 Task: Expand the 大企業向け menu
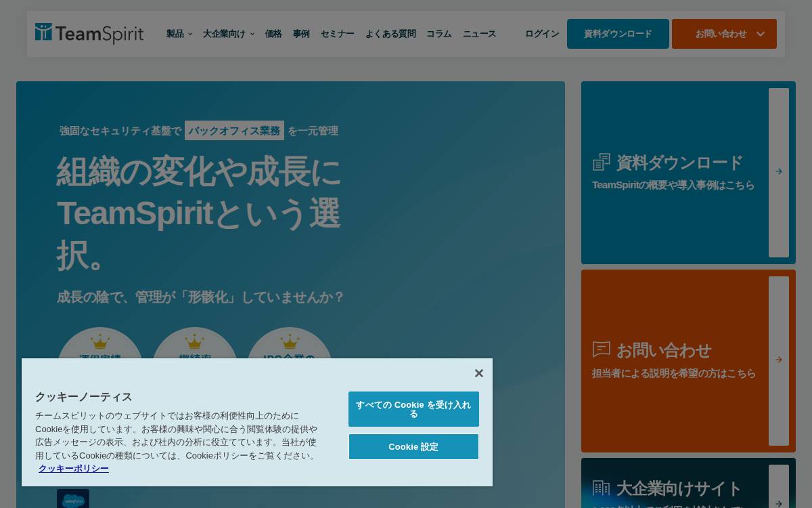pyautogui.click(x=229, y=34)
